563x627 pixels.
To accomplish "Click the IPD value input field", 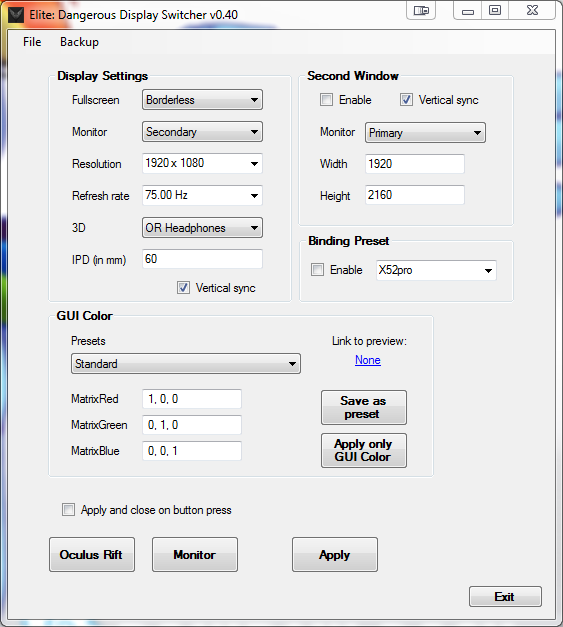I will 202,259.
